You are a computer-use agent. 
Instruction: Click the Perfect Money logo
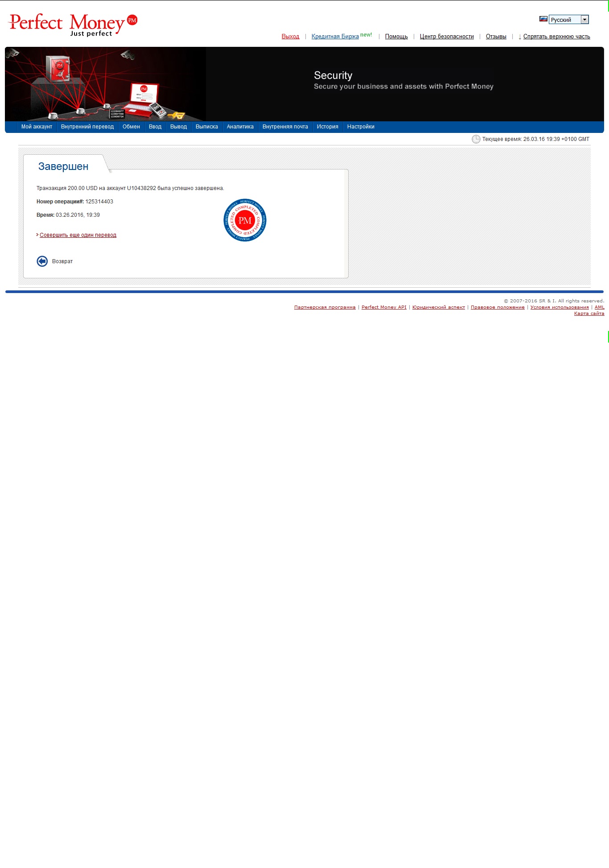click(x=73, y=25)
